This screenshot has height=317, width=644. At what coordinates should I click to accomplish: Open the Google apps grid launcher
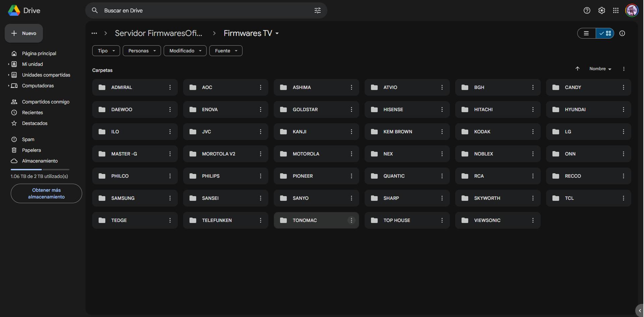pos(616,10)
